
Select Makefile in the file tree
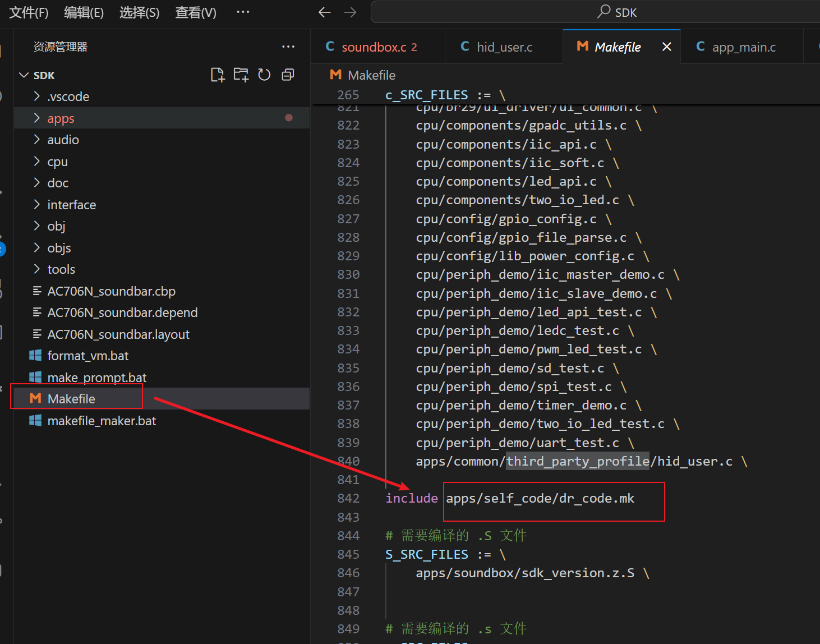162,398
